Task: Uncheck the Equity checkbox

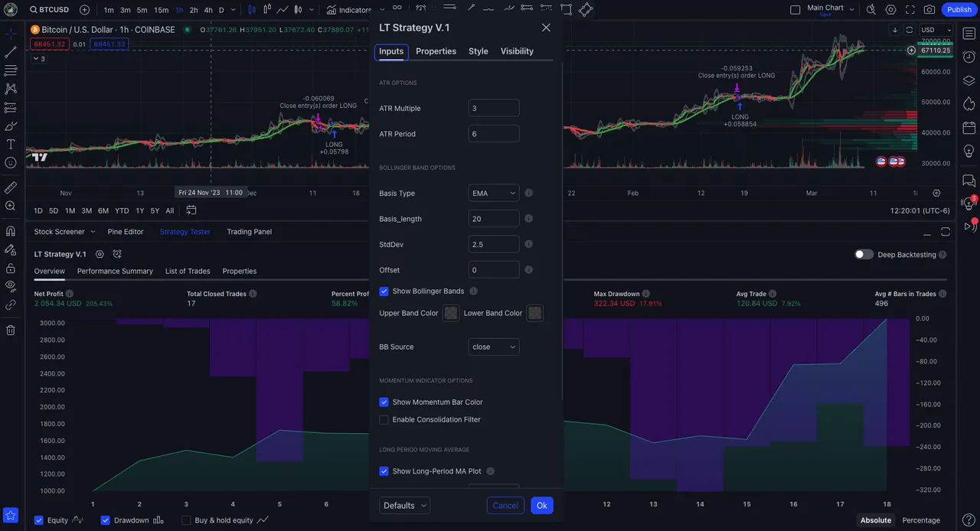Action: pos(38,520)
